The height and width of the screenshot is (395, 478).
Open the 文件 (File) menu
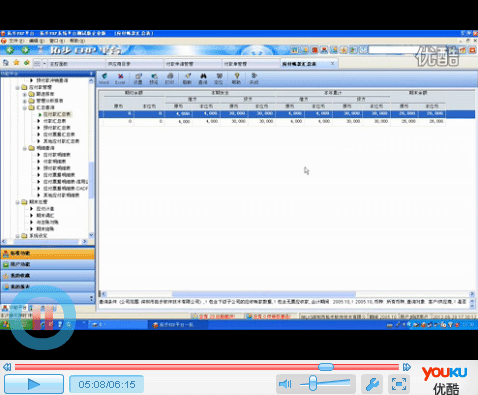16,41
